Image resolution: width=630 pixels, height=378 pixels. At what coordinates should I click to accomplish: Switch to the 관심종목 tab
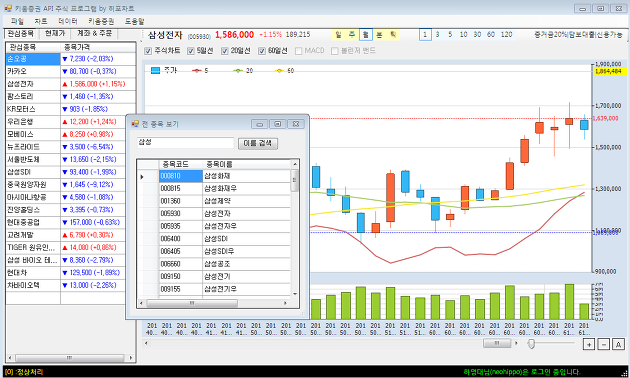21,33
